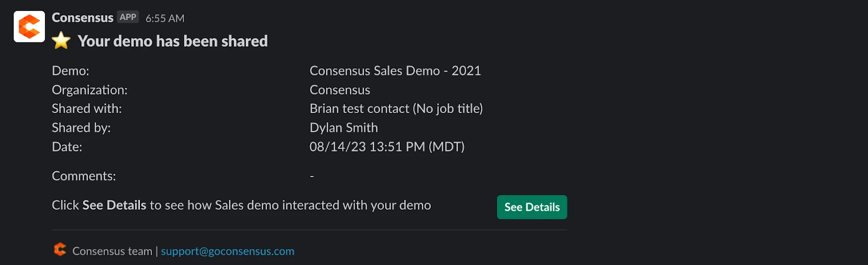Click the small Consensus logo in the footer

(60, 249)
